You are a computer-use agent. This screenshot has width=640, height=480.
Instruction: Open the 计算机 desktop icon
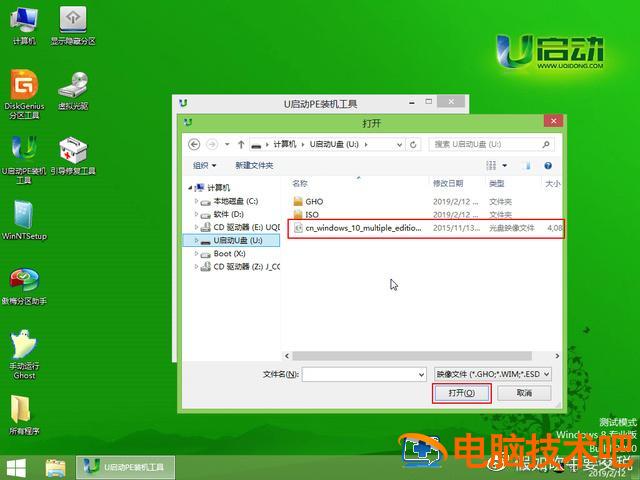coord(24,25)
